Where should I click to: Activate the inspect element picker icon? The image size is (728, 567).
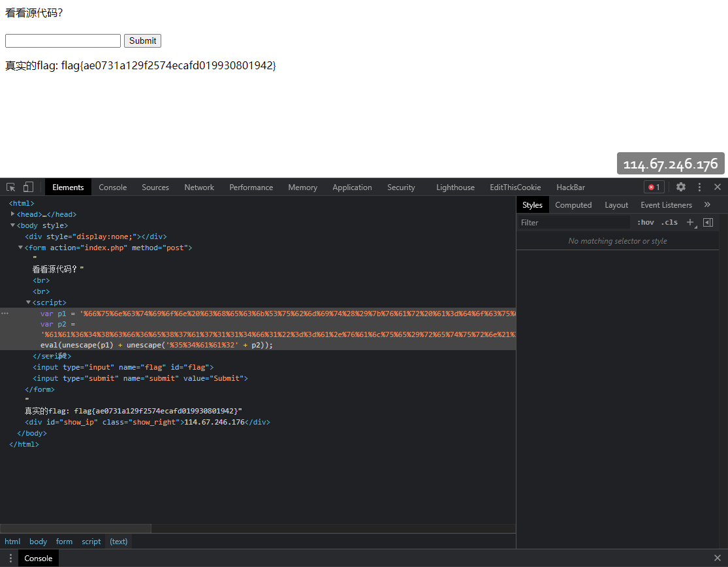10,187
